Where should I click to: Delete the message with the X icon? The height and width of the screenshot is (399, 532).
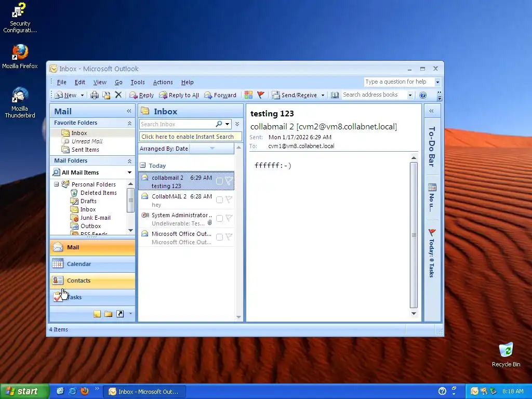tap(118, 95)
